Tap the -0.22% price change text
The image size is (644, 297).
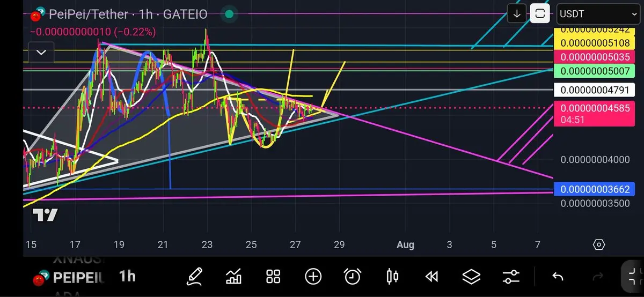[134, 32]
